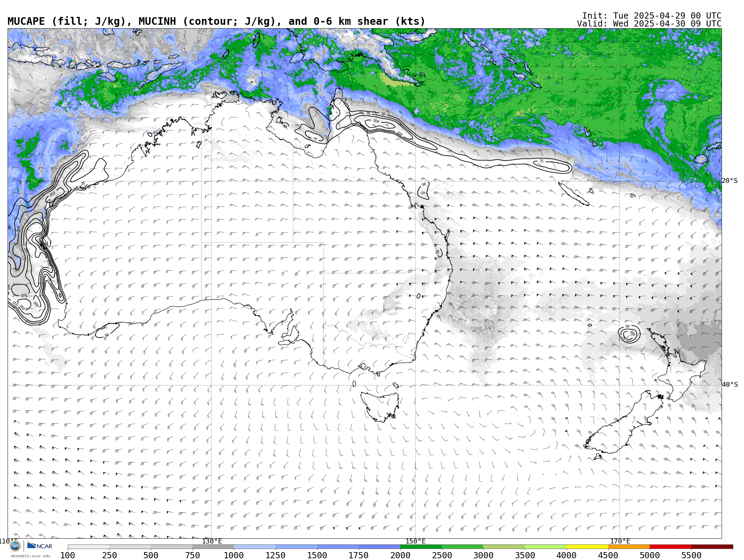
Task: Select the 5000–5500 red colorbar swatch
Action: pyautogui.click(x=670, y=547)
